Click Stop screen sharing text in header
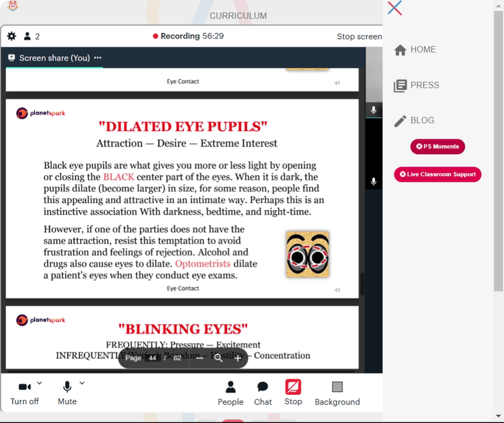This screenshot has height=423, width=504. pos(360,36)
